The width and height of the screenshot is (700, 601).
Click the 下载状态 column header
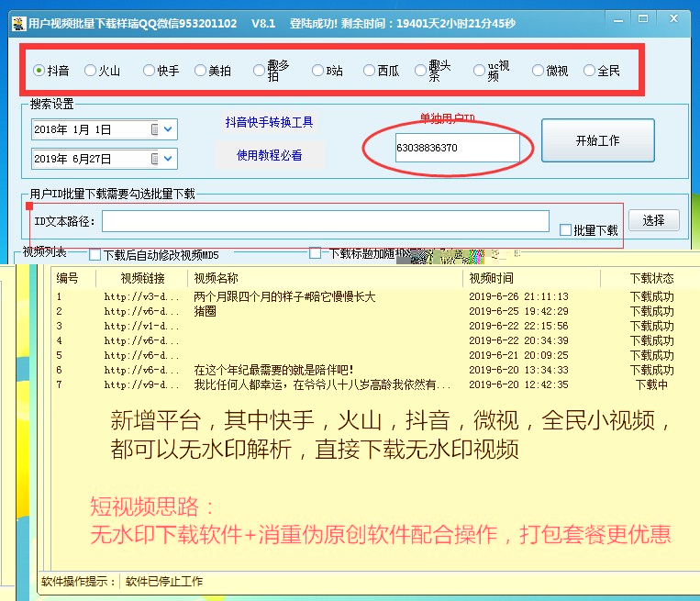651,278
